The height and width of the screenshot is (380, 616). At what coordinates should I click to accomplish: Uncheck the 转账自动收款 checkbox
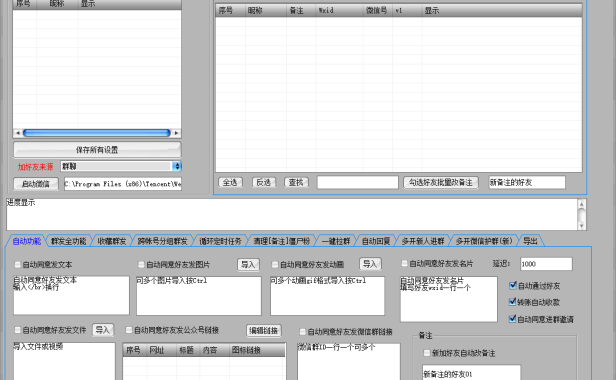click(512, 302)
